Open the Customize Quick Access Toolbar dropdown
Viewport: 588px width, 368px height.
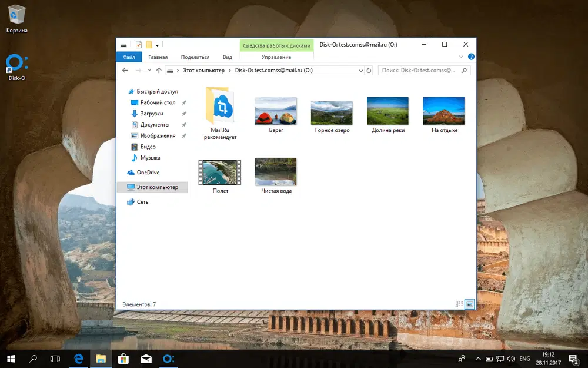(x=157, y=45)
